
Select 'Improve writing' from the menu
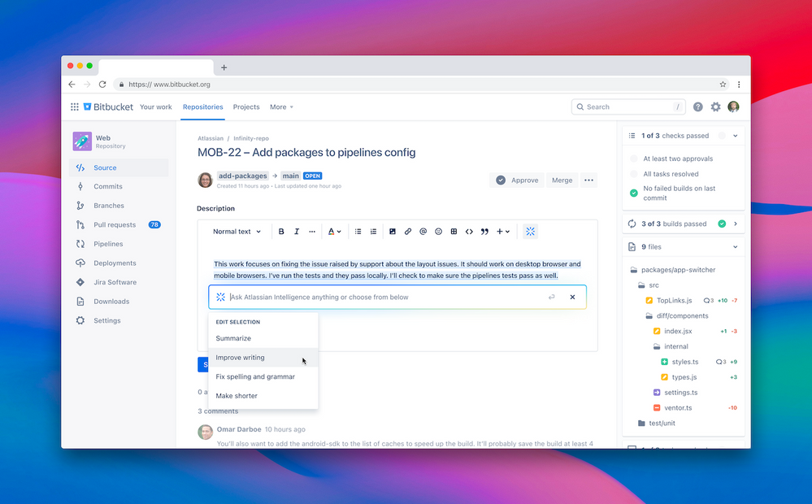(x=241, y=357)
